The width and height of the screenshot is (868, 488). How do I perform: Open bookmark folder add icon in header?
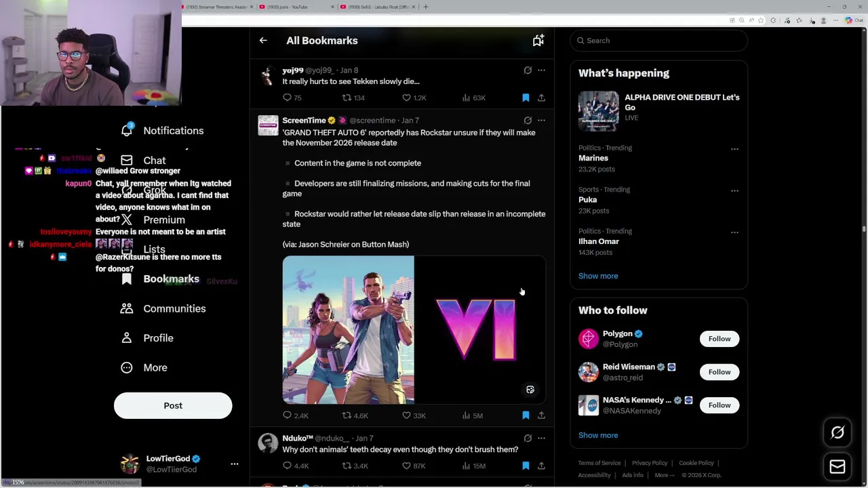[x=538, y=41]
